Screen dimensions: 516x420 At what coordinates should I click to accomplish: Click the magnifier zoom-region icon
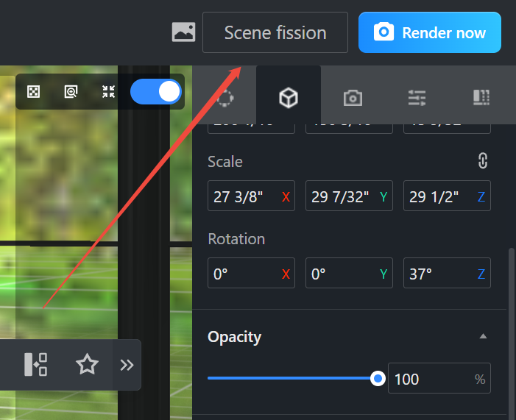click(71, 91)
